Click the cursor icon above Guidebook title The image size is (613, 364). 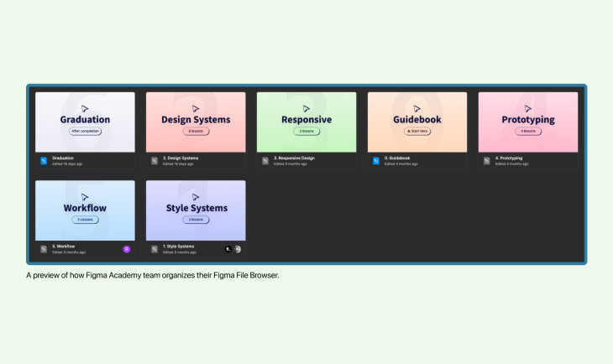(x=417, y=108)
